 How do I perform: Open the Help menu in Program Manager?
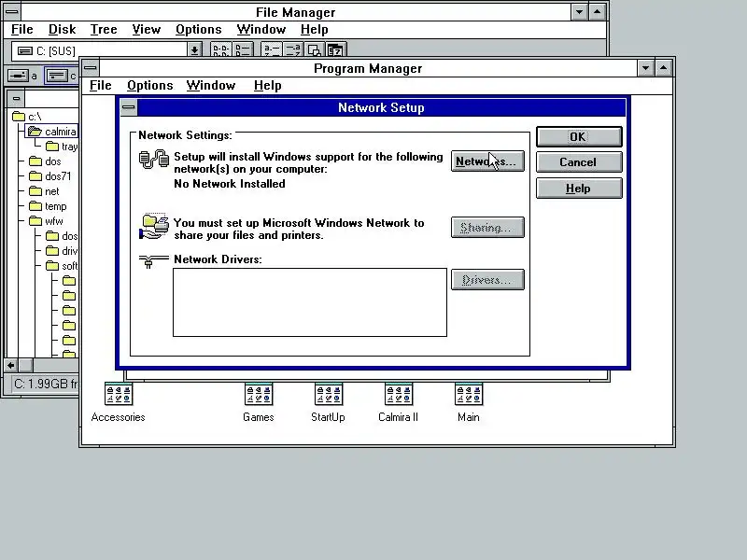pos(268,85)
